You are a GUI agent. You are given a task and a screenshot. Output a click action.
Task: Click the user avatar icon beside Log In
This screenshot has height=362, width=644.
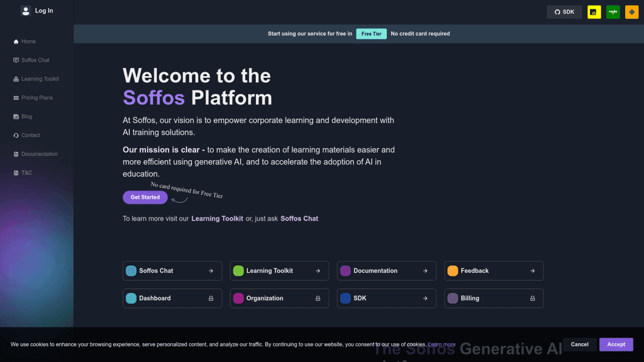26,11
